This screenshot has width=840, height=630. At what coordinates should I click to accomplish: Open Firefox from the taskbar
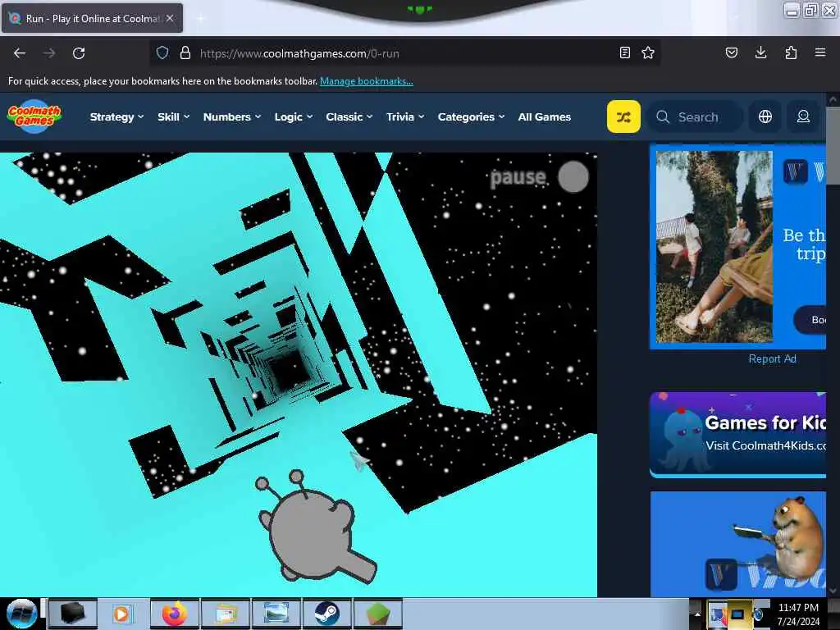pos(175,614)
